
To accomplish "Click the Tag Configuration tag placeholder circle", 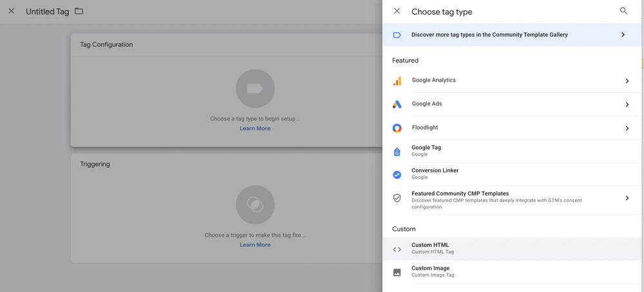I will pos(255,89).
